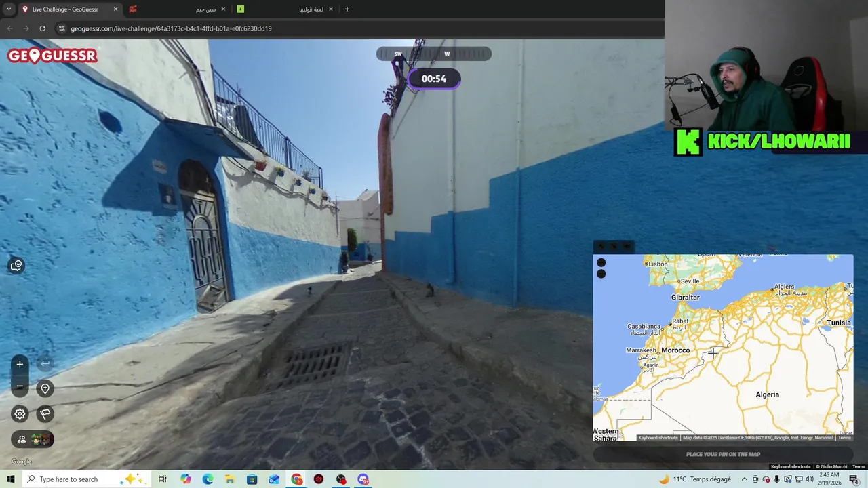Open Keyboard shortcuts link on the guess map
868x488 pixels.
pyautogui.click(x=658, y=438)
